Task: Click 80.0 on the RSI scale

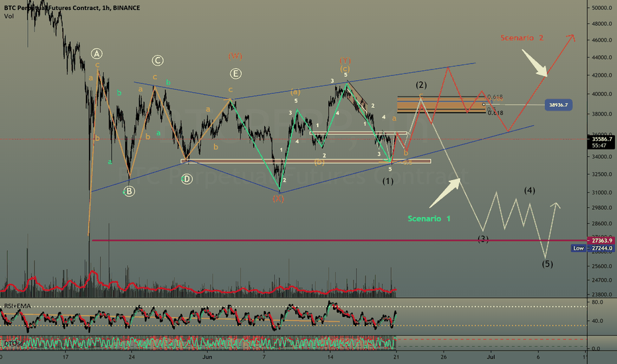Action: point(597,302)
